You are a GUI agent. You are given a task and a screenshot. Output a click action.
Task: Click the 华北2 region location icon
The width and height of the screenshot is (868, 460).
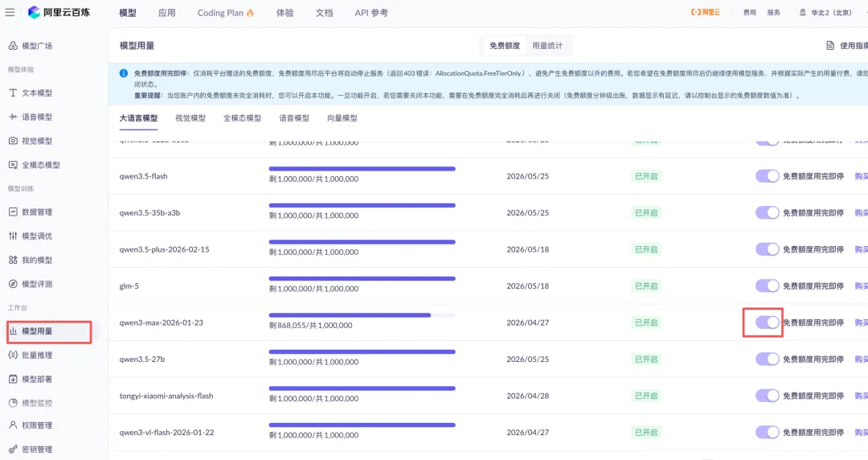pos(803,12)
